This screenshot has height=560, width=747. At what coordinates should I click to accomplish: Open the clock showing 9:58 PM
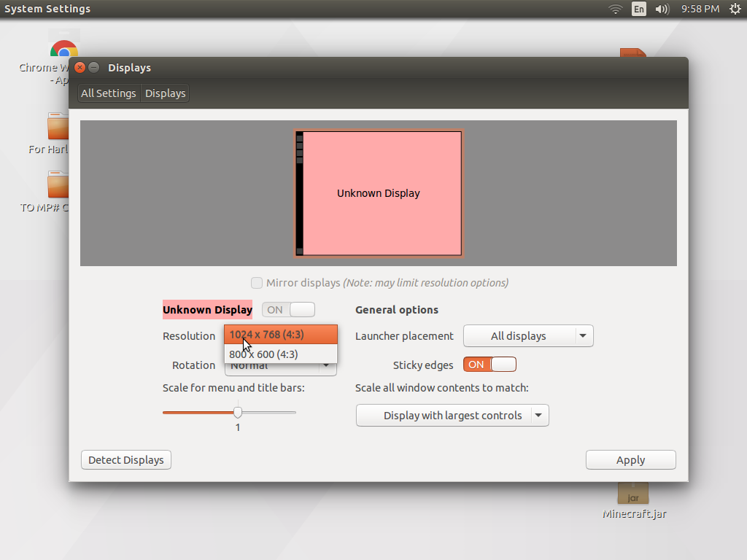pos(700,9)
